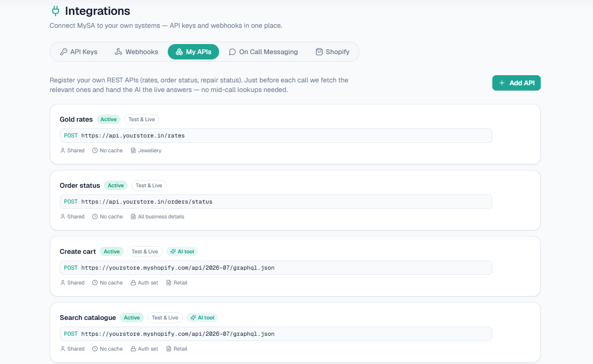Screen dimensions: 593x364
Task: Click the Create cart graphql.json URL field
Action: coord(276,268)
